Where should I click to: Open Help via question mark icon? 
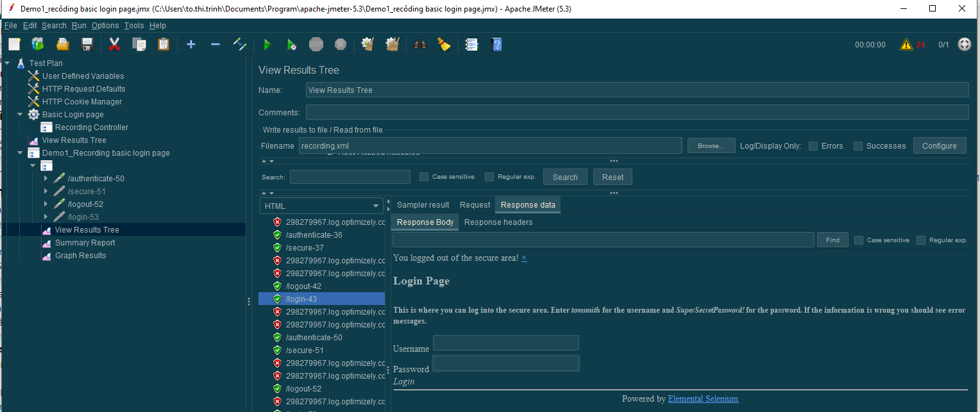[496, 44]
